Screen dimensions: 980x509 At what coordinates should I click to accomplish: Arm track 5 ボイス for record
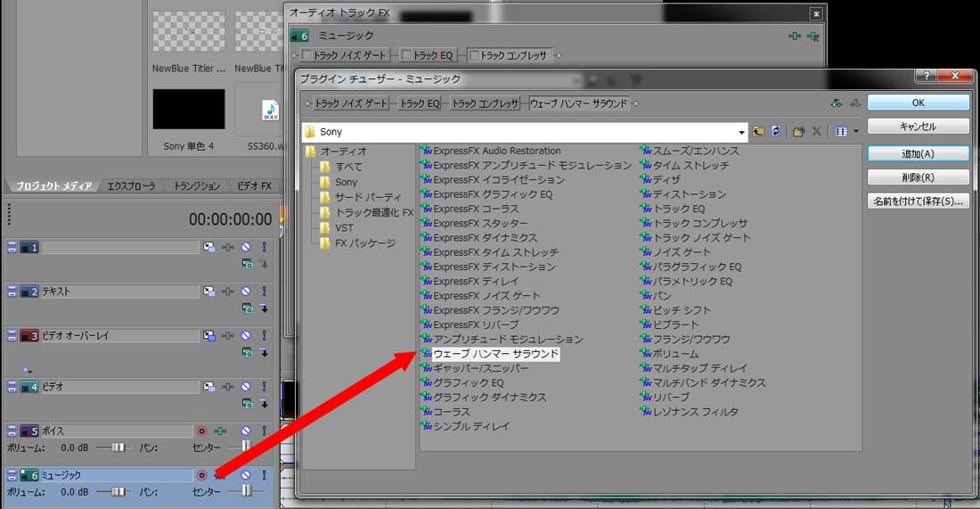201,431
